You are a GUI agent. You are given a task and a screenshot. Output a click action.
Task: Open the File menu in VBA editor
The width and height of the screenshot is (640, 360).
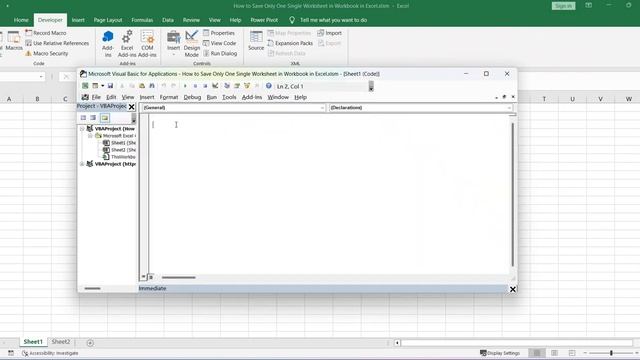click(x=96, y=97)
